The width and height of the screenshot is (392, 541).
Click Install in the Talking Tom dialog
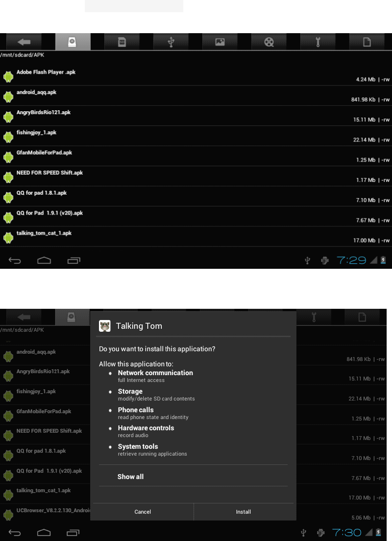pos(243,512)
